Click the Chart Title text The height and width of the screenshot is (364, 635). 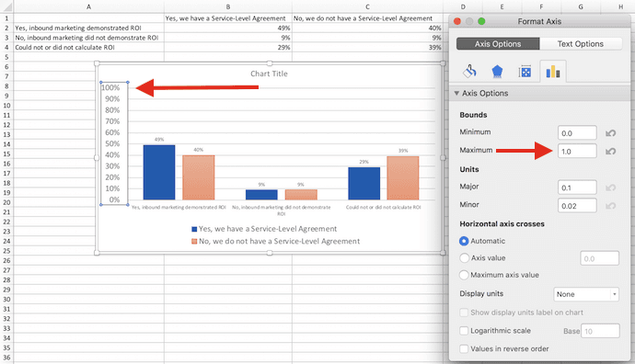[x=269, y=74]
